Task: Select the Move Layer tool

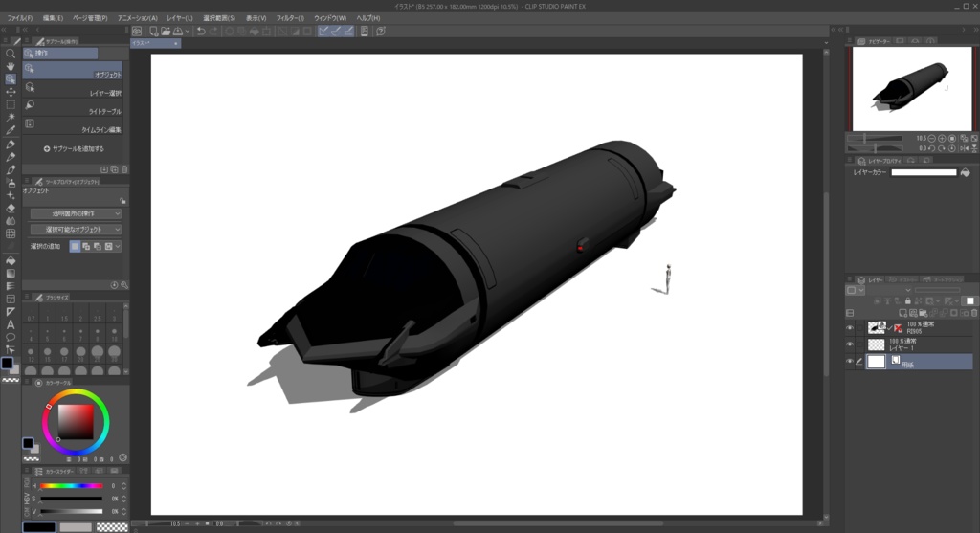Action: 11,92
